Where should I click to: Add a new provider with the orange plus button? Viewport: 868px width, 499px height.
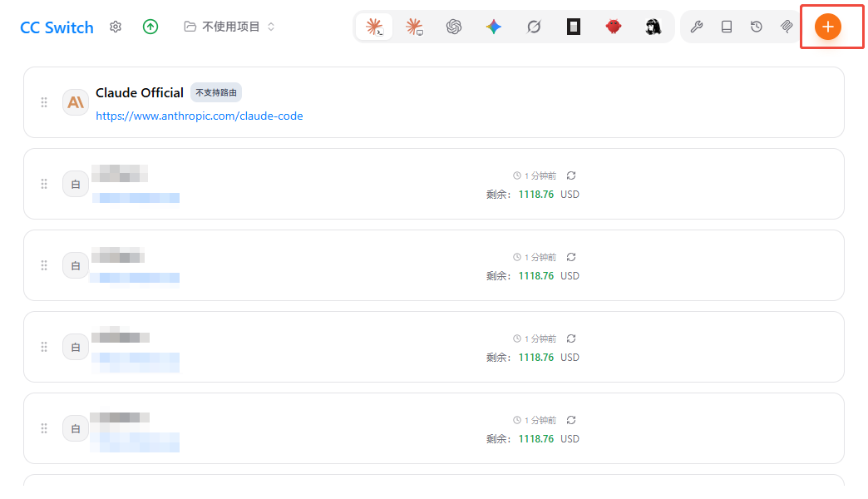coord(827,27)
